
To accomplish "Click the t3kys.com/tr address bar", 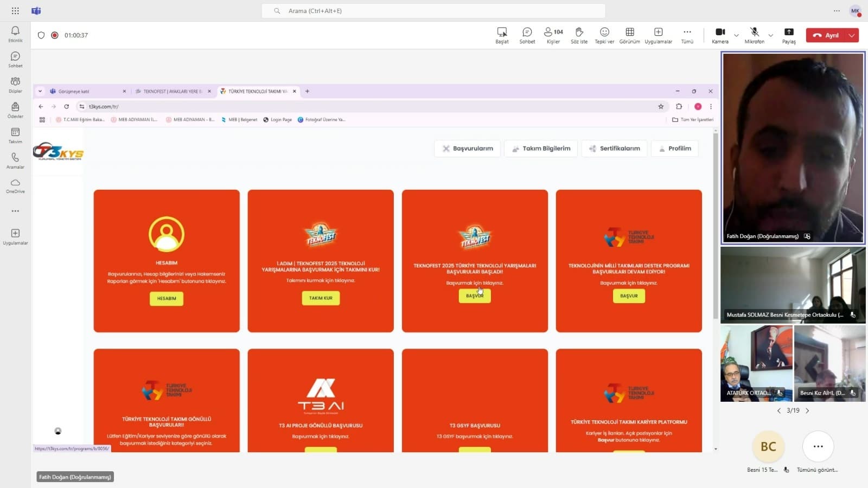I will pyautogui.click(x=369, y=107).
